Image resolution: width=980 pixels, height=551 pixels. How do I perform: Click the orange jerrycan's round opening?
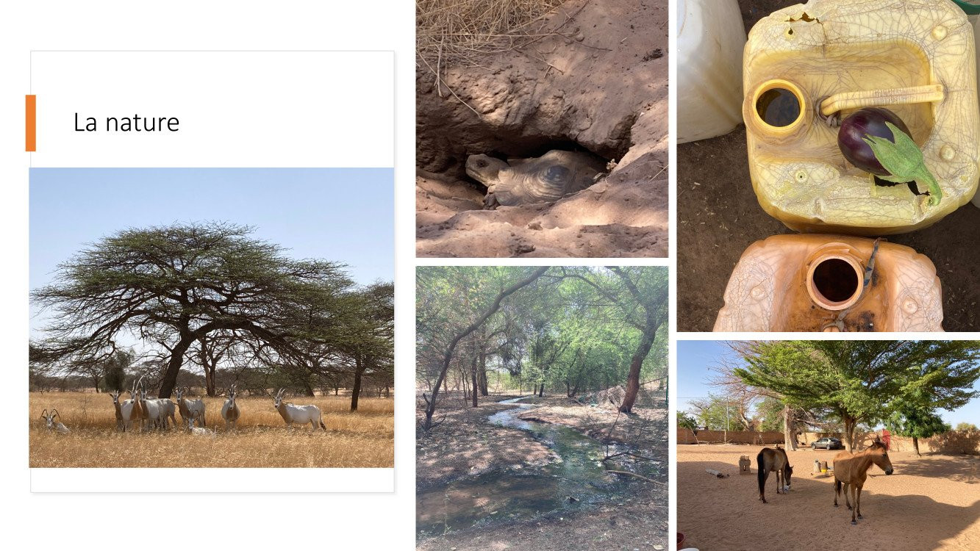(835, 279)
